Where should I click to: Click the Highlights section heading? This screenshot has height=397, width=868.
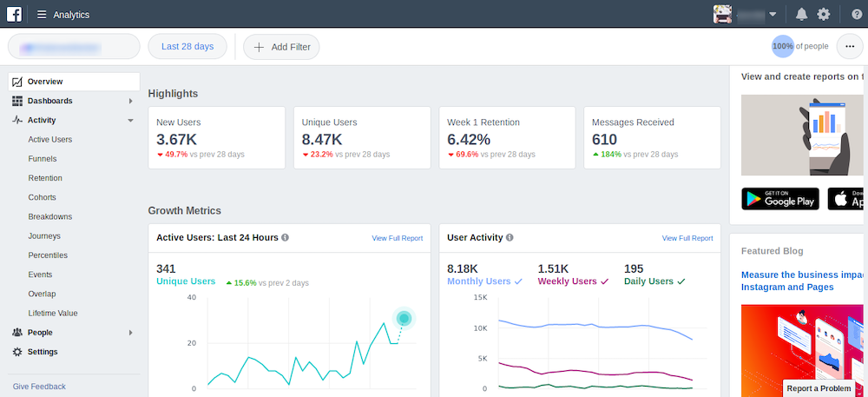(174, 94)
